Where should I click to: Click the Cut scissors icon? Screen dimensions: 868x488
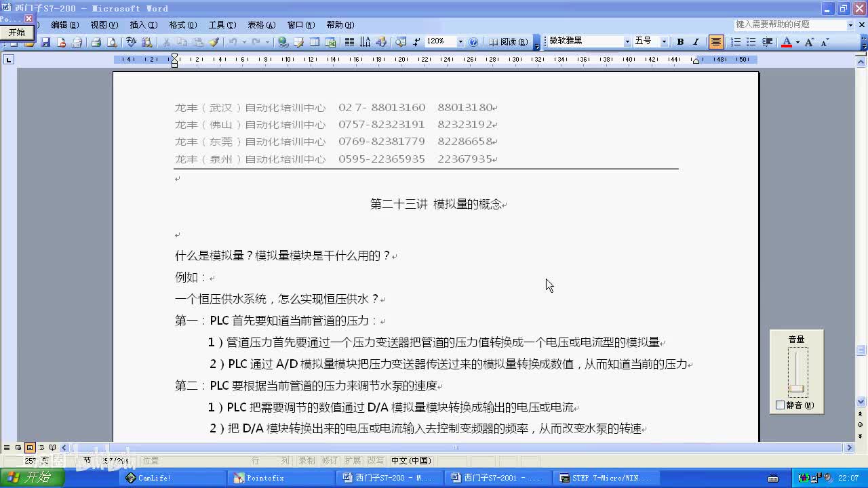click(x=166, y=42)
